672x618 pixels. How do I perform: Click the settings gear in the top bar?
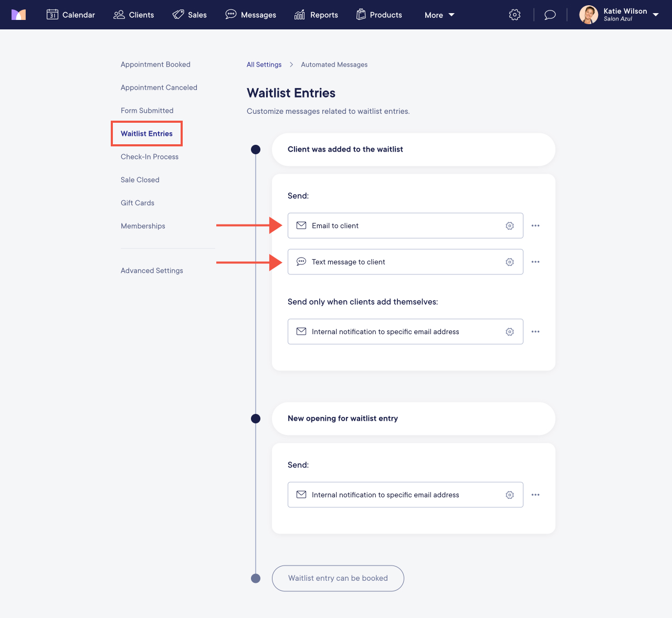pyautogui.click(x=514, y=15)
